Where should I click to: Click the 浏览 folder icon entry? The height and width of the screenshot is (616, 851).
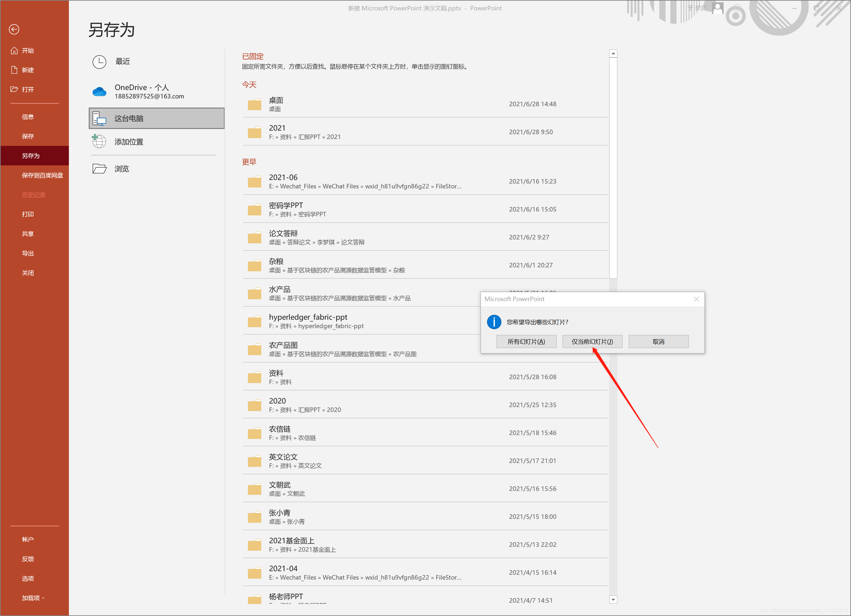(157, 169)
